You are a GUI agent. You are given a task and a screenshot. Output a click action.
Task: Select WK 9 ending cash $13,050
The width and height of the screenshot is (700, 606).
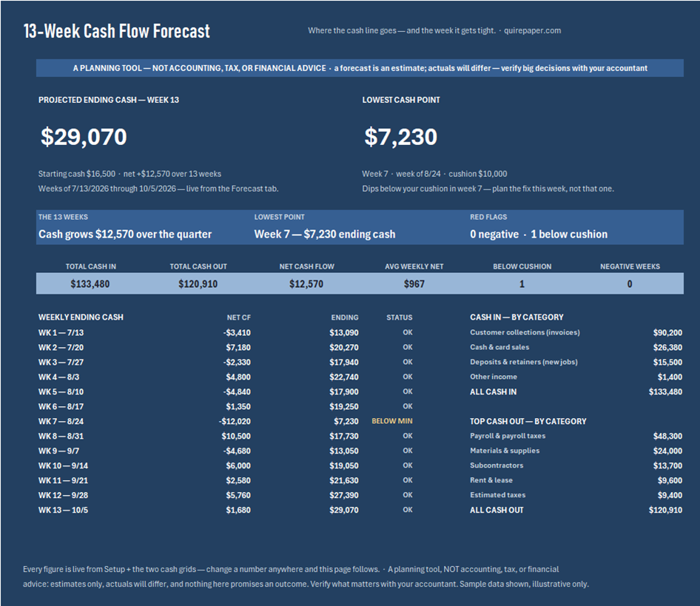point(344,451)
